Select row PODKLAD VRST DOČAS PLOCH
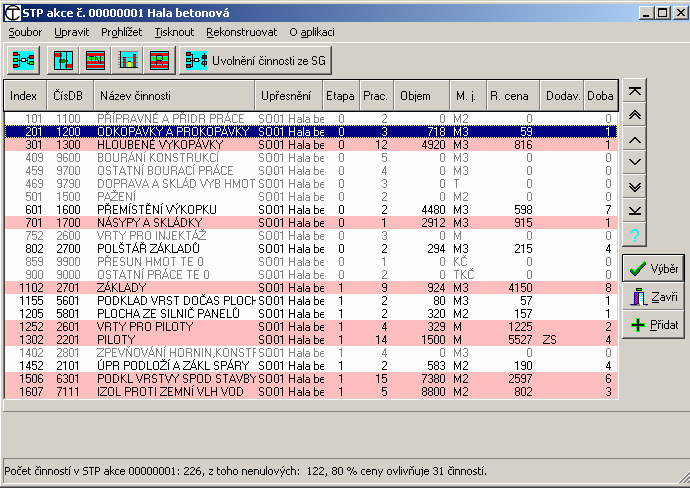The width and height of the screenshot is (690, 488). pyautogui.click(x=311, y=301)
